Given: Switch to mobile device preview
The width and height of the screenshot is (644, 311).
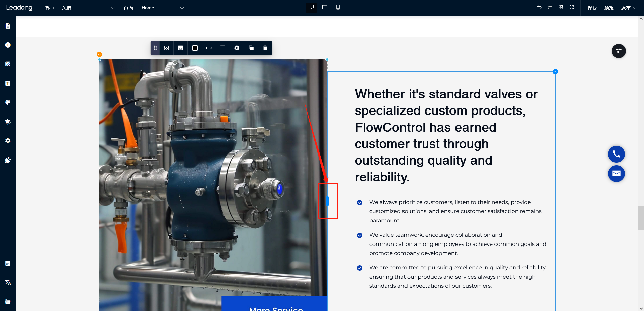Looking at the screenshot, I should click(x=338, y=7).
